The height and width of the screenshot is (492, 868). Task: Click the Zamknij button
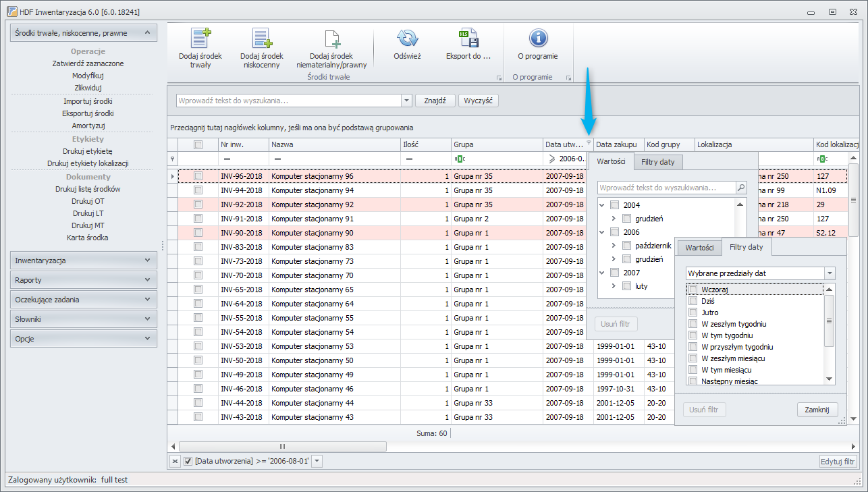point(817,410)
